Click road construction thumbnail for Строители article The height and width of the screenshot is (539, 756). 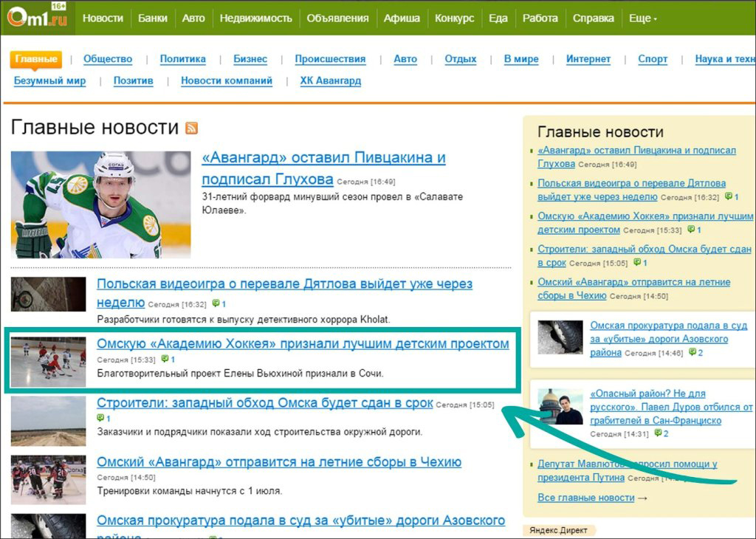coord(48,421)
